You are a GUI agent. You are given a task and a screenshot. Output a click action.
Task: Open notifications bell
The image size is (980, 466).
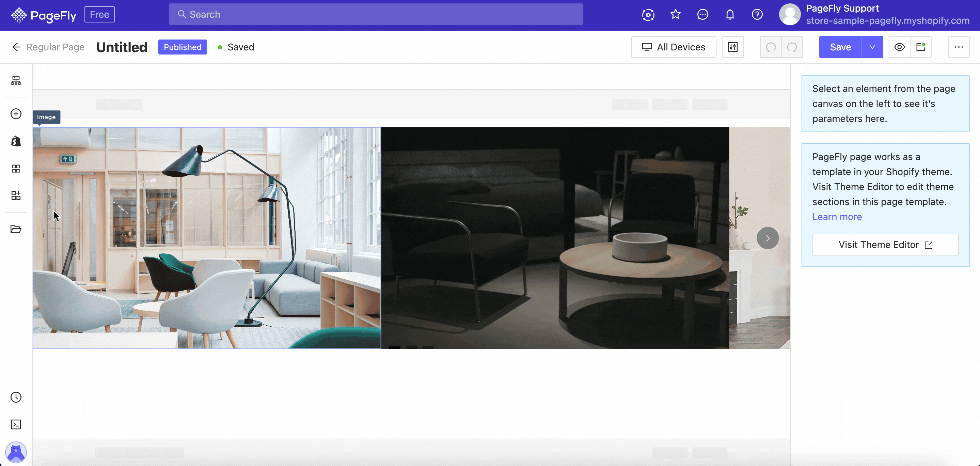pyautogui.click(x=730, y=14)
